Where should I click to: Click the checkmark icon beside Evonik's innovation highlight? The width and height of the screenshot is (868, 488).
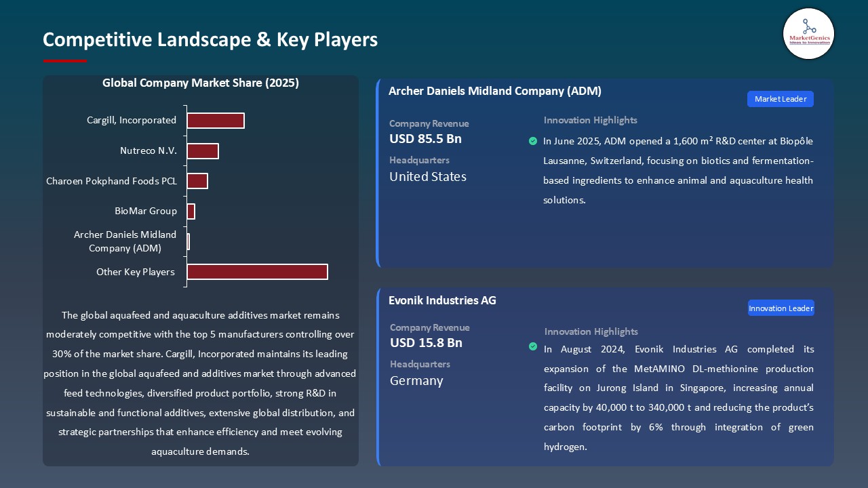pos(533,346)
